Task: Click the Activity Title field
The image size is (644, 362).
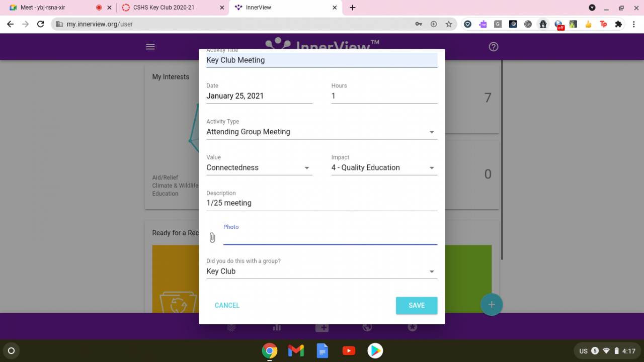Action: click(x=322, y=60)
